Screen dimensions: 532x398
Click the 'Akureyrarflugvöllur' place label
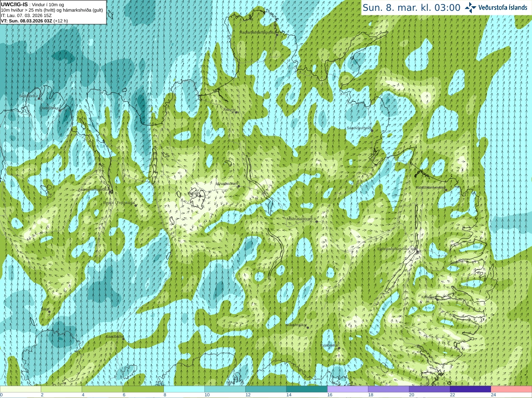point(94,189)
